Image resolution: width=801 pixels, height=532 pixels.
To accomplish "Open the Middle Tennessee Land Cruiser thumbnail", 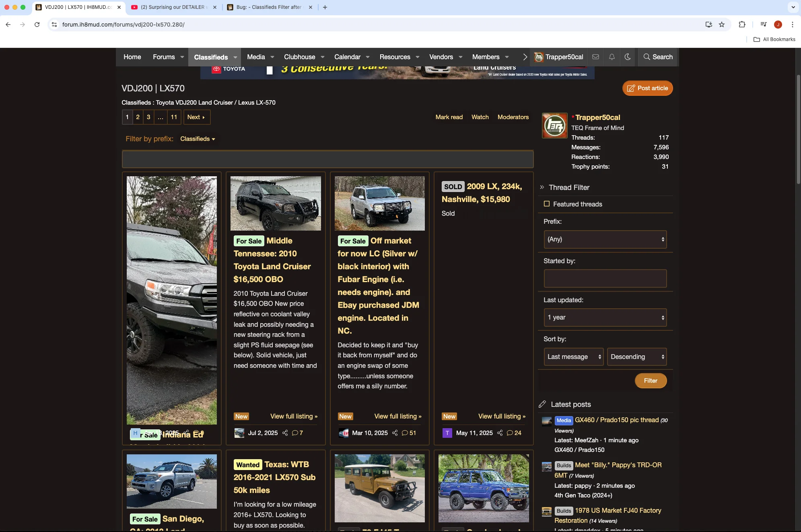I will tap(276, 203).
